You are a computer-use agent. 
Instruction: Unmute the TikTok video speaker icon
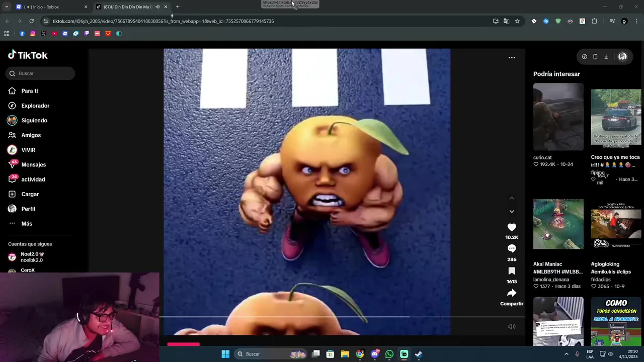coord(512,326)
